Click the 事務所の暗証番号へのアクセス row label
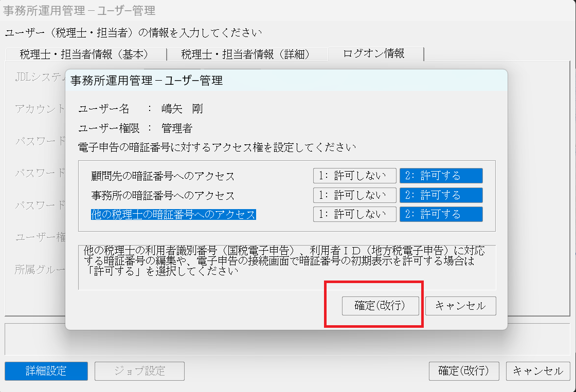576x392 pixels. tap(163, 196)
